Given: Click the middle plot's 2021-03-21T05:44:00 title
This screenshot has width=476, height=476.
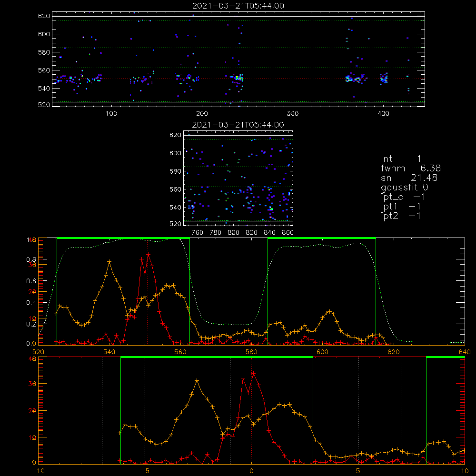Looking at the screenshot, I should (238, 125).
